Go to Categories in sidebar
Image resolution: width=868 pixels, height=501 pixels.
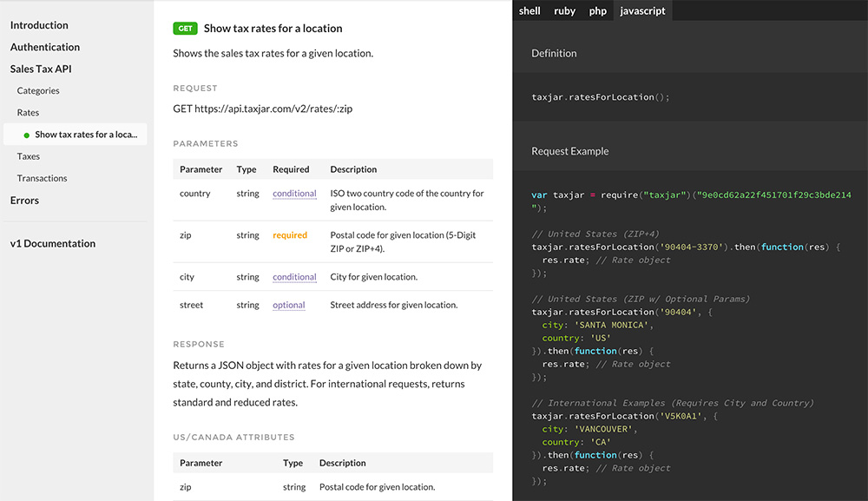pos(38,91)
